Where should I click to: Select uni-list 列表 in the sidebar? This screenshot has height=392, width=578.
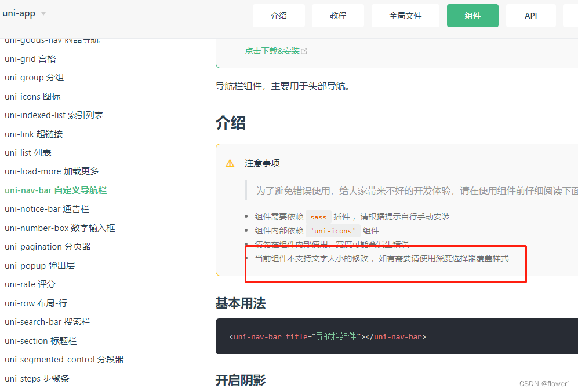[x=28, y=152]
